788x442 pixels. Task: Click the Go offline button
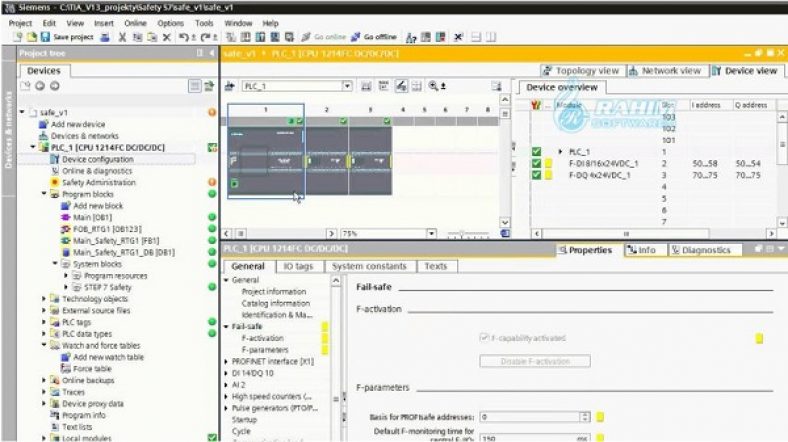click(374, 37)
